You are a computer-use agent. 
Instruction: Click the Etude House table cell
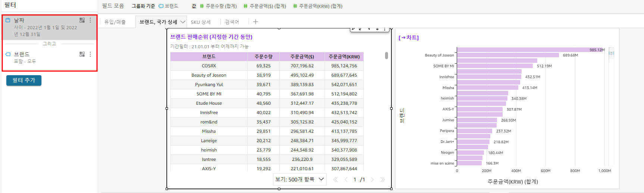[209, 103]
